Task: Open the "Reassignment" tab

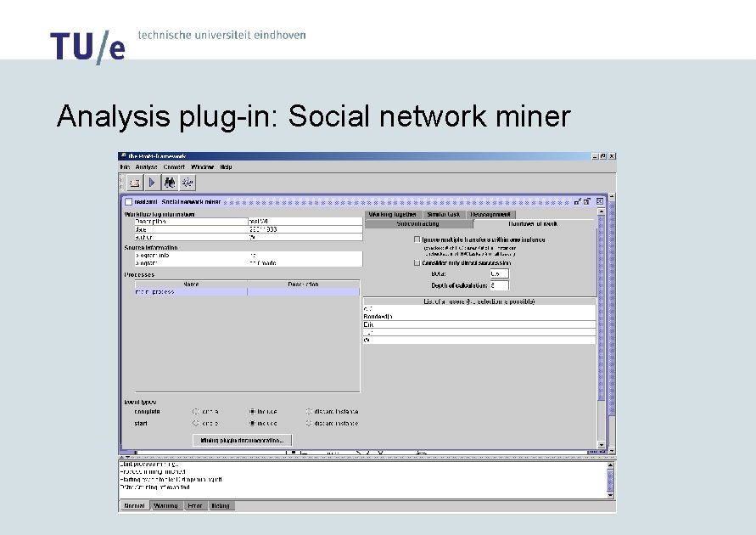Action: point(490,214)
